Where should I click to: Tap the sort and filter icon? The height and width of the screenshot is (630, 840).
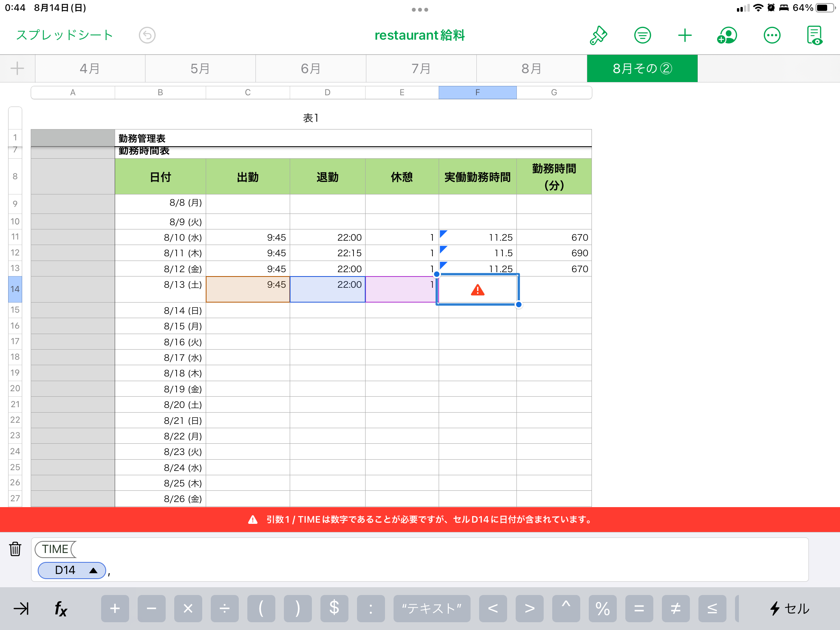pyautogui.click(x=642, y=35)
